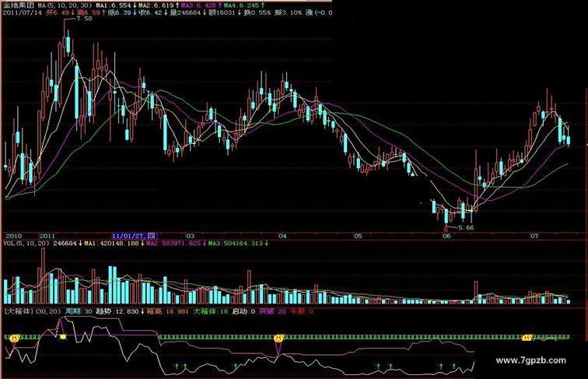Click the close price 收6.42
The height and width of the screenshot is (379, 588).
(x=150, y=12)
